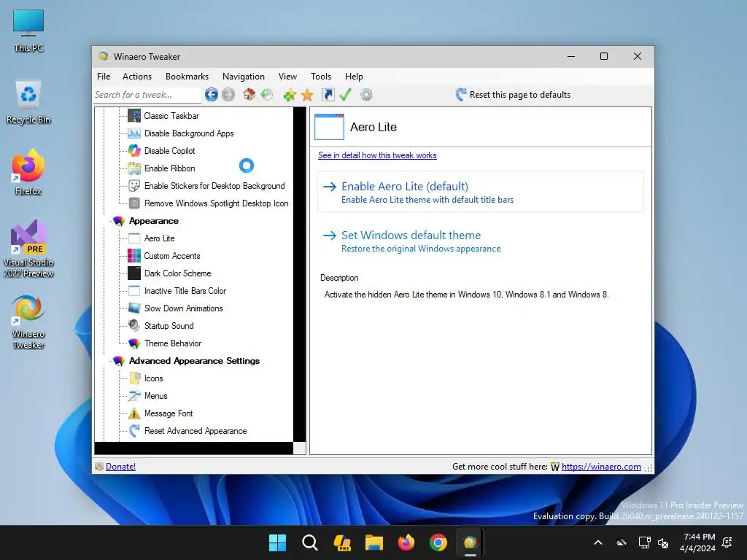747x560 pixels.
Task: Select Inactive Title Bars Color
Action: (185, 291)
